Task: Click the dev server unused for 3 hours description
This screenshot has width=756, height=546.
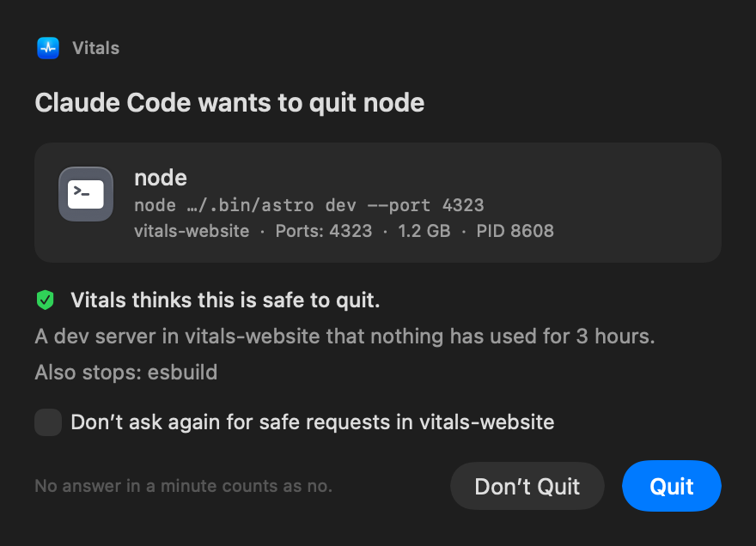Action: (344, 337)
